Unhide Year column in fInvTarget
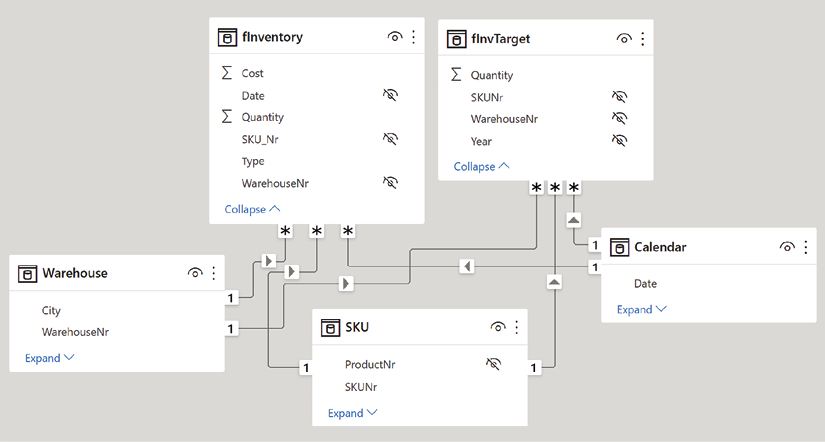This screenshot has height=442, width=825. tap(619, 140)
